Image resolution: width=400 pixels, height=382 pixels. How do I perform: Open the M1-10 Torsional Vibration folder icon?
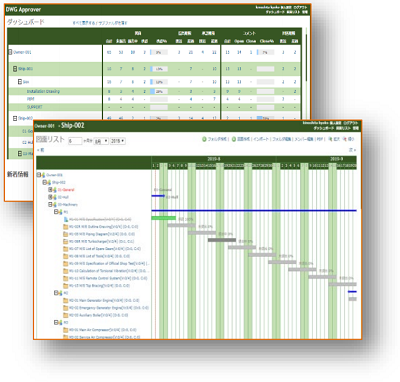[66, 271]
